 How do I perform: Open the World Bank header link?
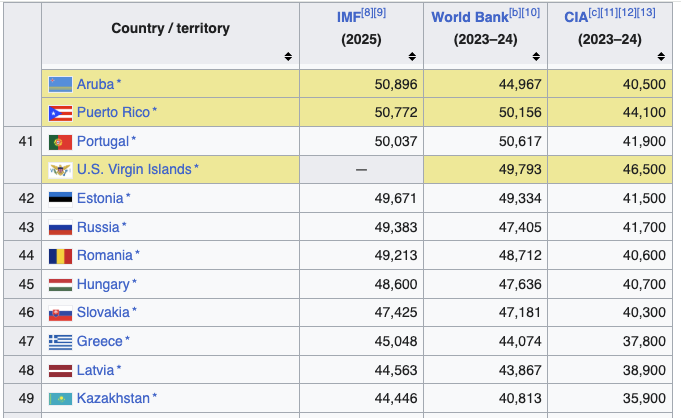(469, 17)
